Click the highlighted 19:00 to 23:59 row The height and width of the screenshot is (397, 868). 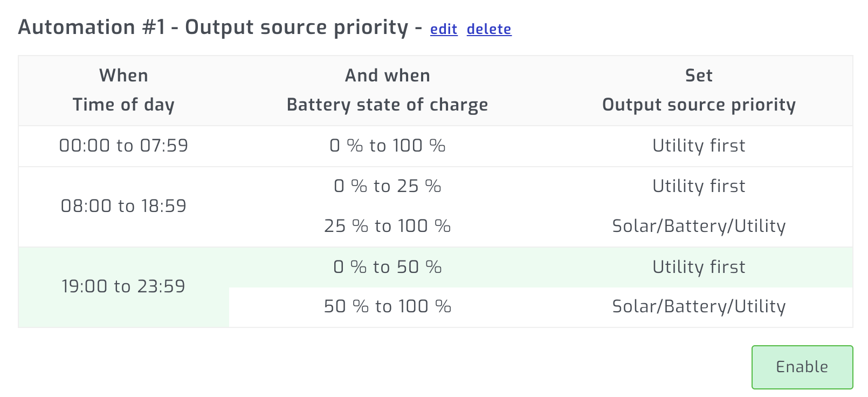coord(123,286)
